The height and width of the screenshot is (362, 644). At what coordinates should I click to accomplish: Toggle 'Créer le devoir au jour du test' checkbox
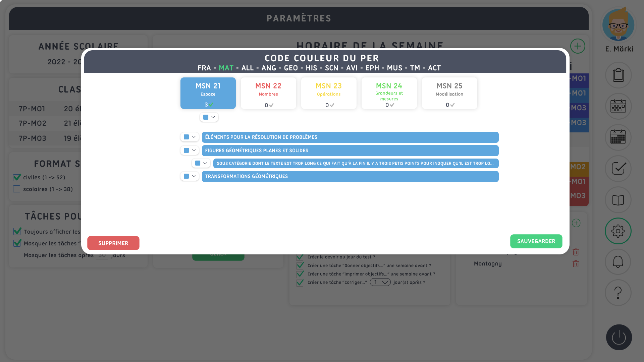click(300, 257)
